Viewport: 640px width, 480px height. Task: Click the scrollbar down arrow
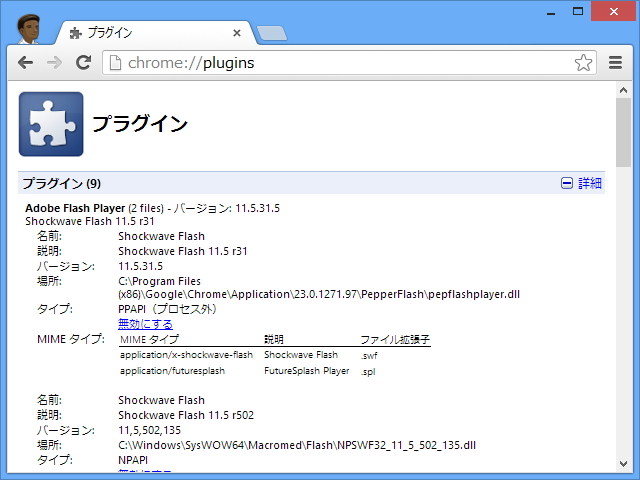tap(623, 464)
